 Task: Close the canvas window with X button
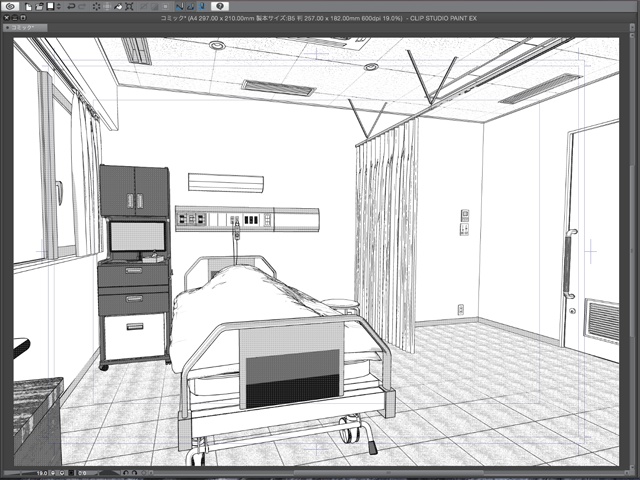(7, 18)
